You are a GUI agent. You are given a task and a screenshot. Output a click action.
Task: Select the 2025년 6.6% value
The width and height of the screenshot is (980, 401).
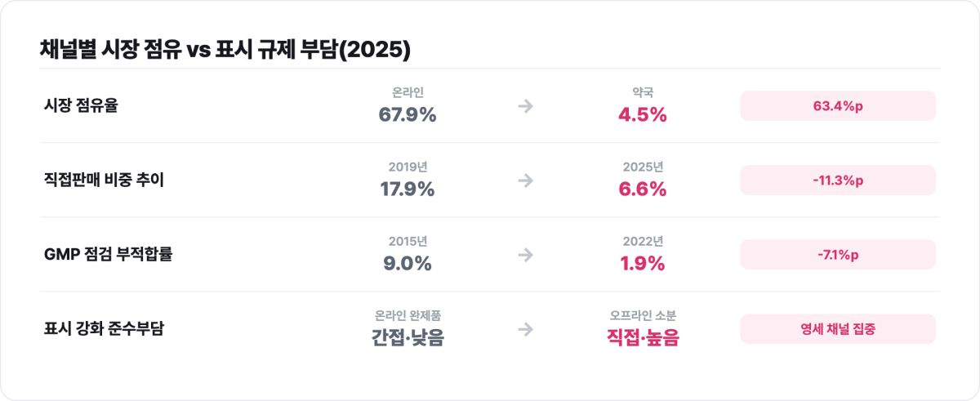[643, 189]
